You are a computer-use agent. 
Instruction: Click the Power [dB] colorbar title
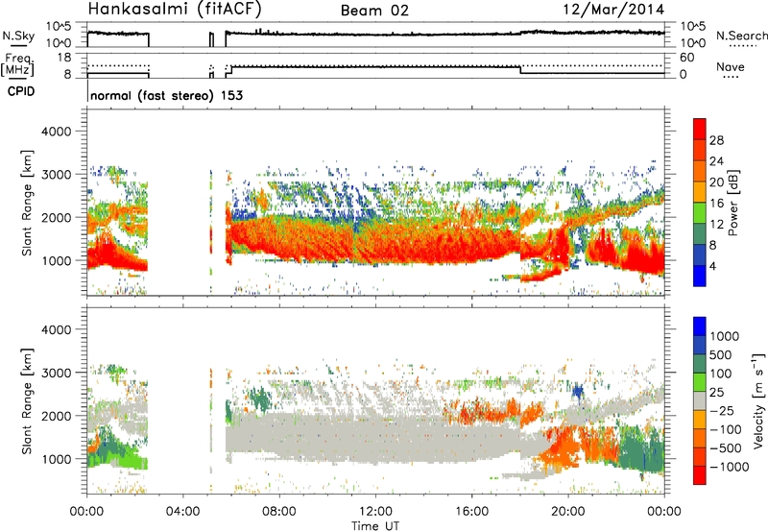click(x=732, y=203)
